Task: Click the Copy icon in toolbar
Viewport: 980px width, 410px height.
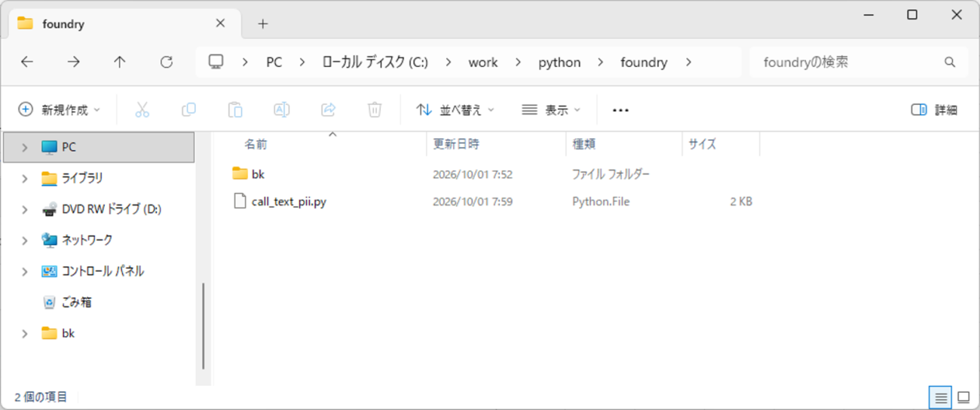Action: (188, 110)
